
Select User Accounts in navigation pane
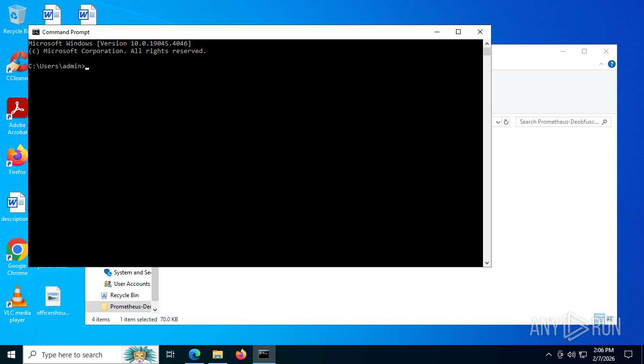127,284
